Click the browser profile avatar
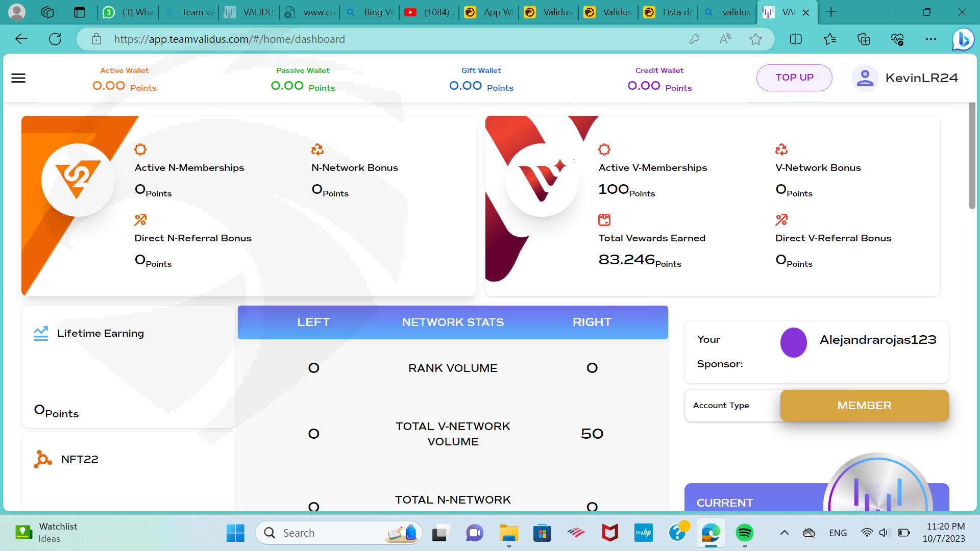This screenshot has width=980, height=551. pyautogui.click(x=17, y=12)
